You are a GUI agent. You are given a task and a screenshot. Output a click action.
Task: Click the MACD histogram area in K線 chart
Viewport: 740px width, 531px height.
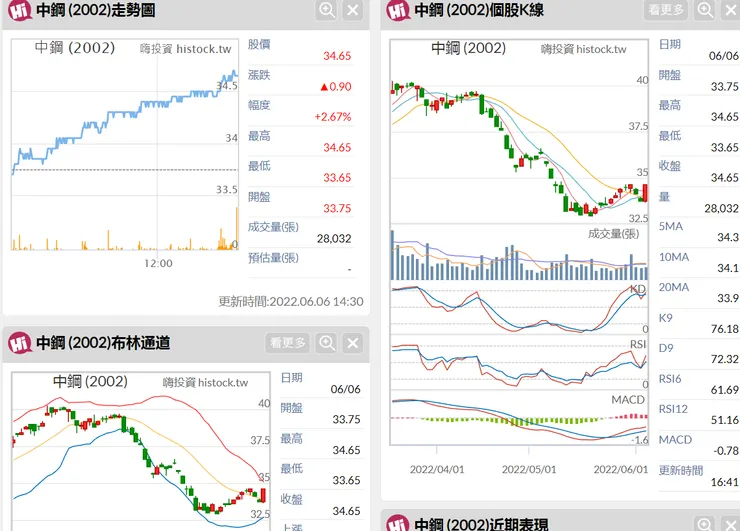click(519, 420)
